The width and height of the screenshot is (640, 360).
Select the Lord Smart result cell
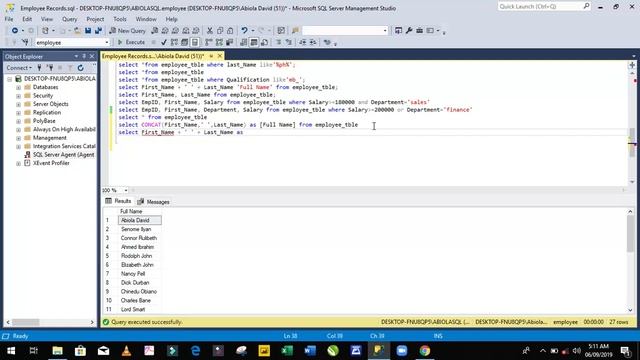click(140, 309)
